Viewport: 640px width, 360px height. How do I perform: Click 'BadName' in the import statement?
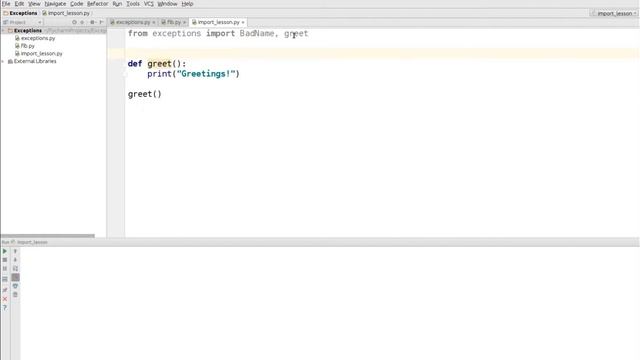(257, 33)
